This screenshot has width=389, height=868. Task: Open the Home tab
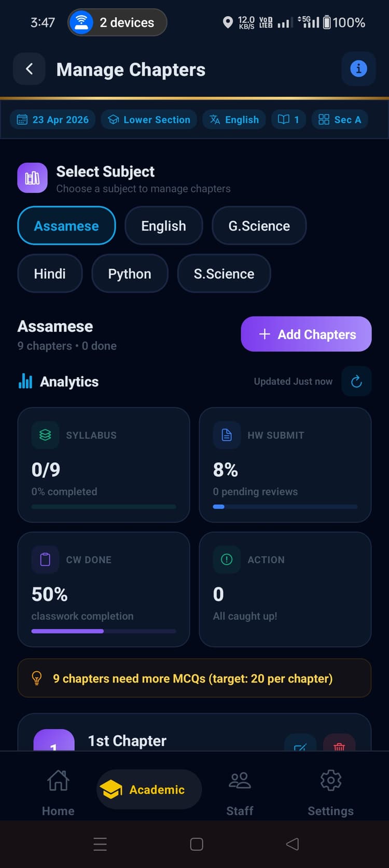click(58, 790)
